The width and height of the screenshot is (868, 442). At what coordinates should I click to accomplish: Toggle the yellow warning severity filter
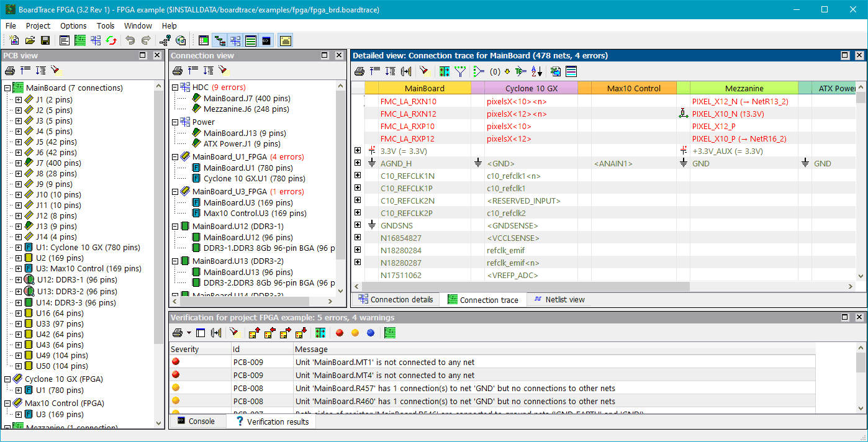(x=355, y=333)
